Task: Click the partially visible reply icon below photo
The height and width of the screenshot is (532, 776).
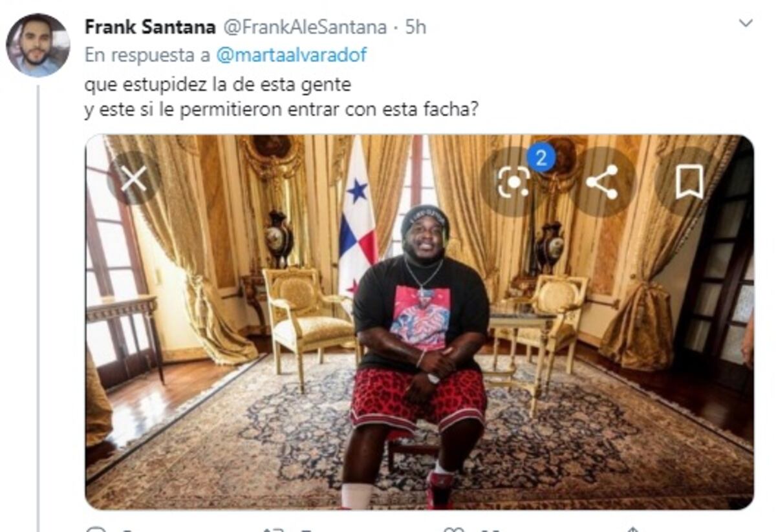Action: pyautogui.click(x=95, y=529)
